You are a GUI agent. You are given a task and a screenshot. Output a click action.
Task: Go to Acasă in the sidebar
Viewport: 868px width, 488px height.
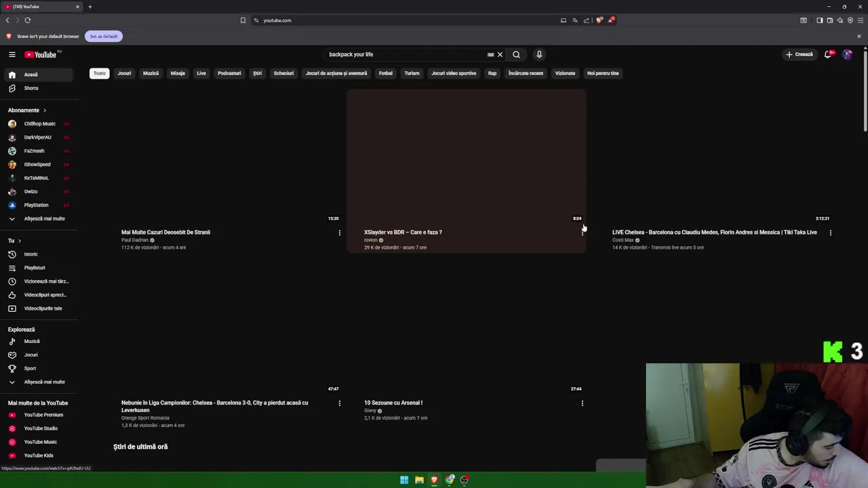point(39,75)
